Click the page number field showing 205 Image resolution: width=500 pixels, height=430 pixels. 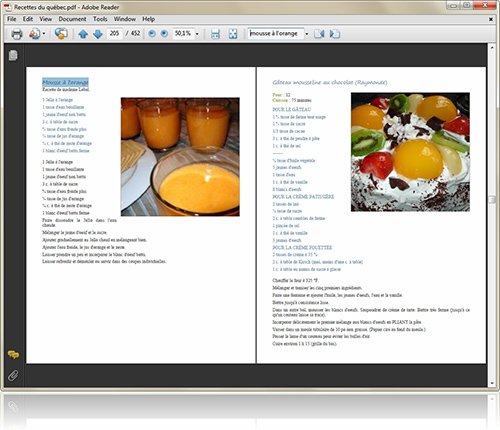[114, 33]
